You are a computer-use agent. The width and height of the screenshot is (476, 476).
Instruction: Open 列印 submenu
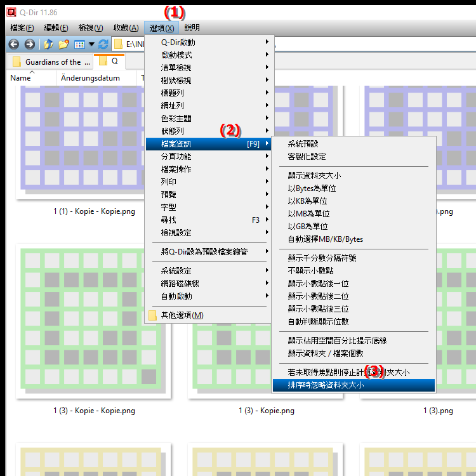coord(209,182)
